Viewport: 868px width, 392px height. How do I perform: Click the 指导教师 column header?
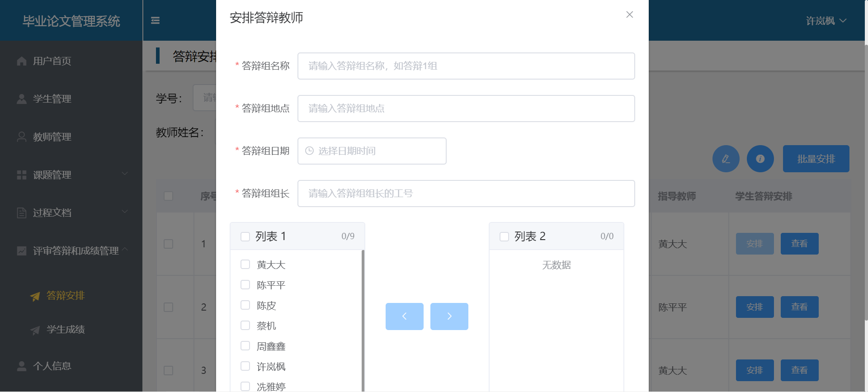pyautogui.click(x=677, y=196)
